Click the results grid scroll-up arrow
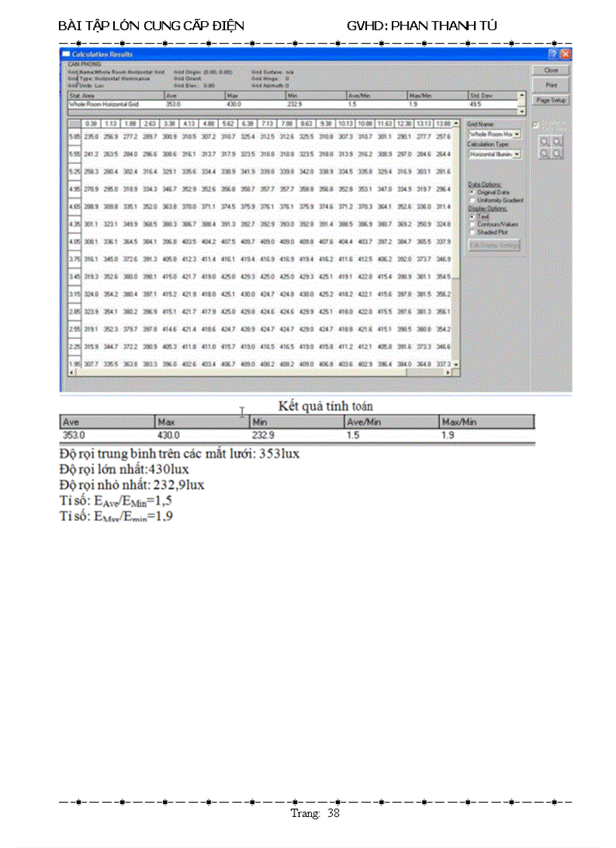 coord(455,124)
